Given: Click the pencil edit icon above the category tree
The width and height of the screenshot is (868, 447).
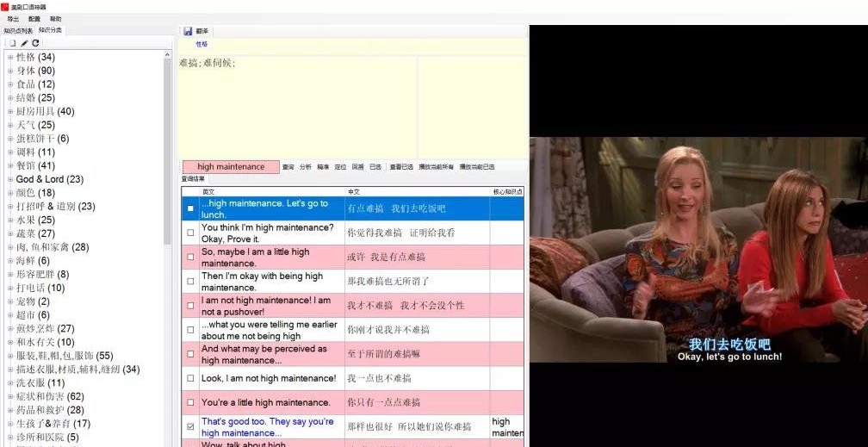Looking at the screenshot, I should [24, 43].
